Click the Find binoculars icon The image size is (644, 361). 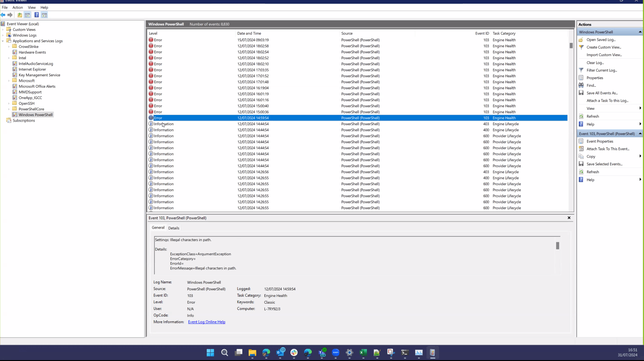click(x=581, y=85)
